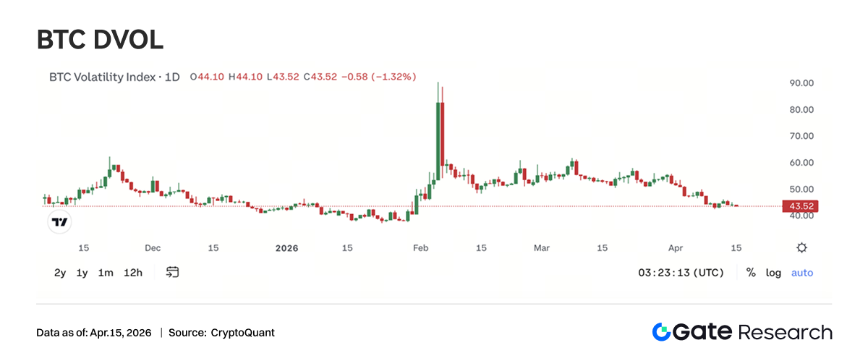Toggle percent scale with the % button
This screenshot has width=868, height=361.
click(x=751, y=273)
